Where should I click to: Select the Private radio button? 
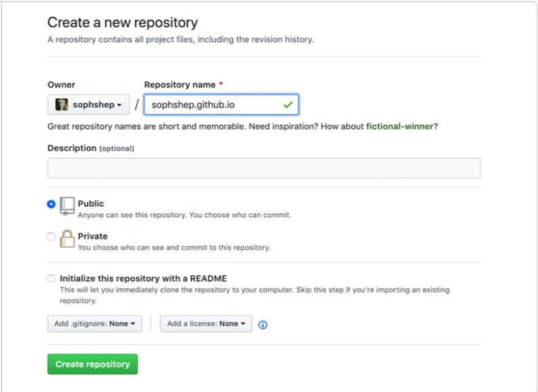pyautogui.click(x=51, y=237)
